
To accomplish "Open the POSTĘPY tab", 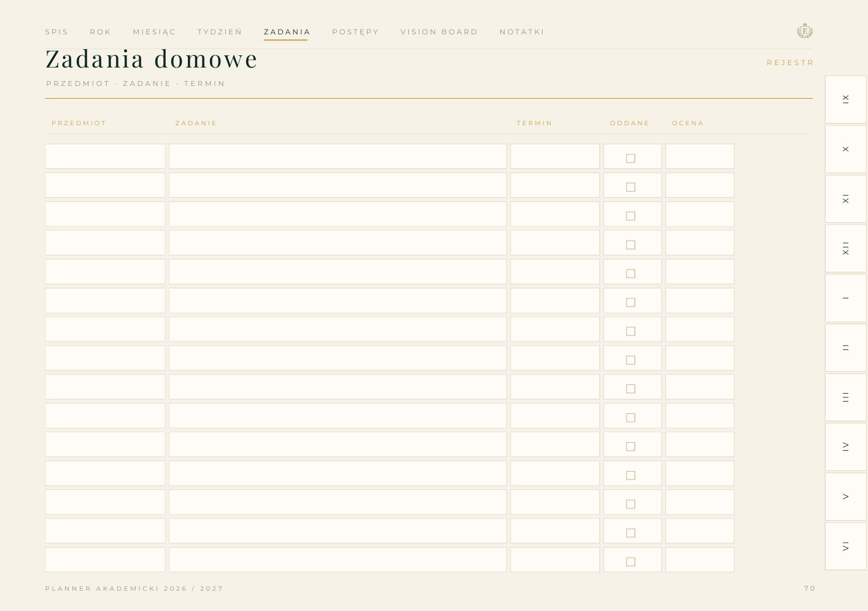I will point(355,32).
